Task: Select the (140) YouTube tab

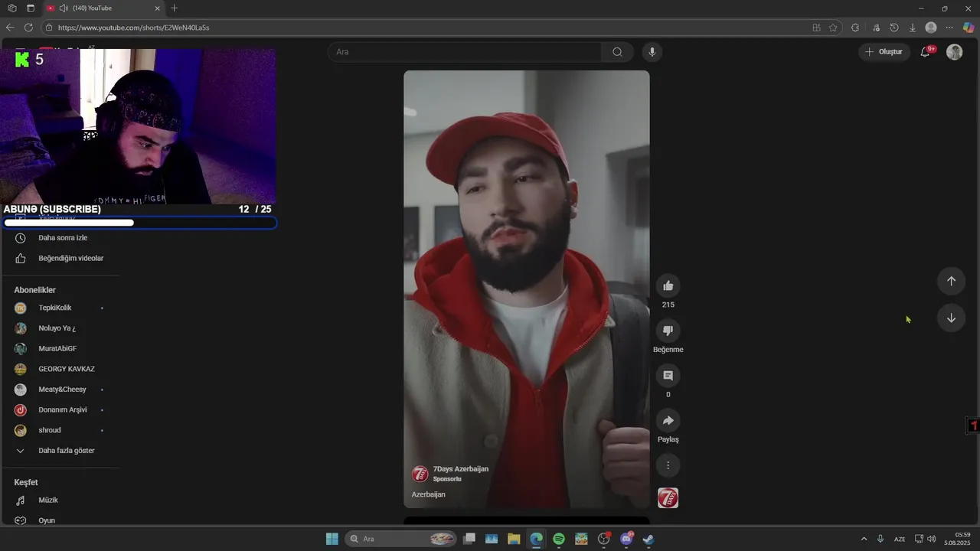Action: tap(103, 8)
